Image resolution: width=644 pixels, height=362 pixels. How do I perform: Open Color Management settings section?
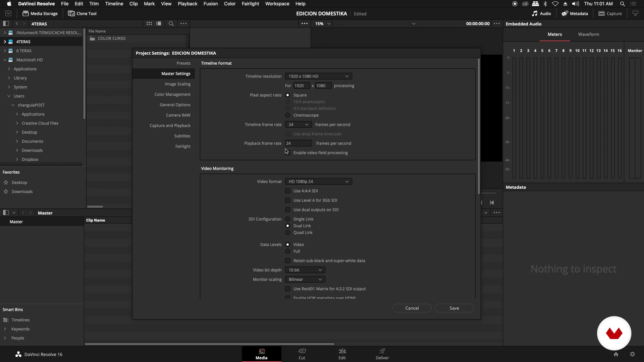[172, 95]
